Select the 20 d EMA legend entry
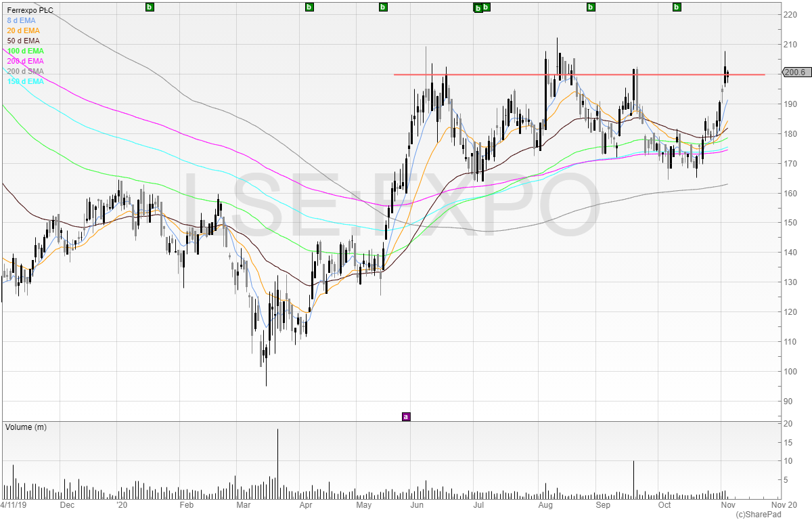This screenshot has height=520, width=812. [23, 30]
